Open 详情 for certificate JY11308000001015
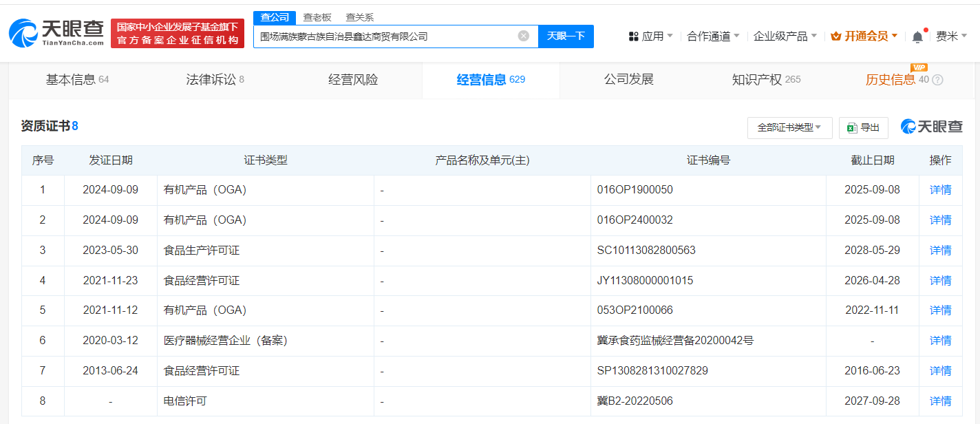The height and width of the screenshot is (424, 980). (x=940, y=281)
